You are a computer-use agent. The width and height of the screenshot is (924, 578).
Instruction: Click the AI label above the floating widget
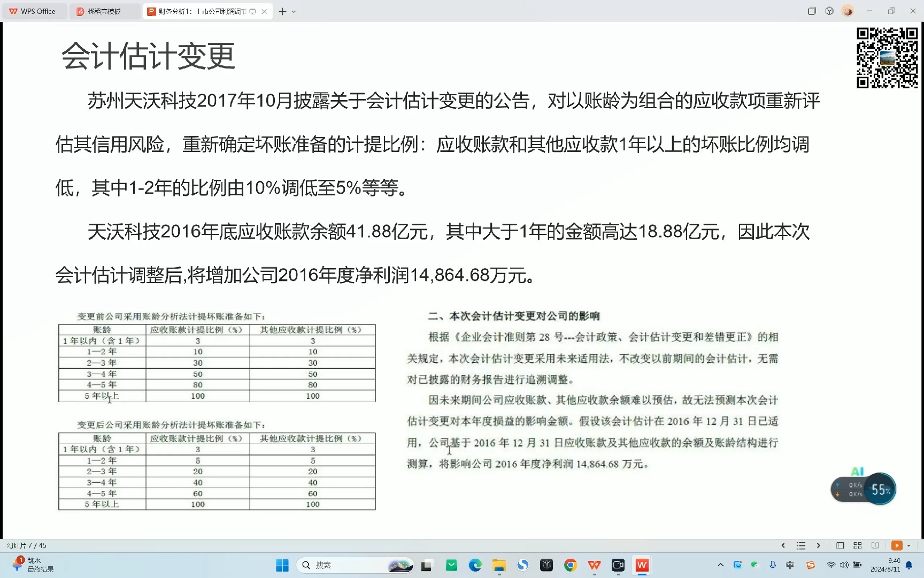point(857,471)
